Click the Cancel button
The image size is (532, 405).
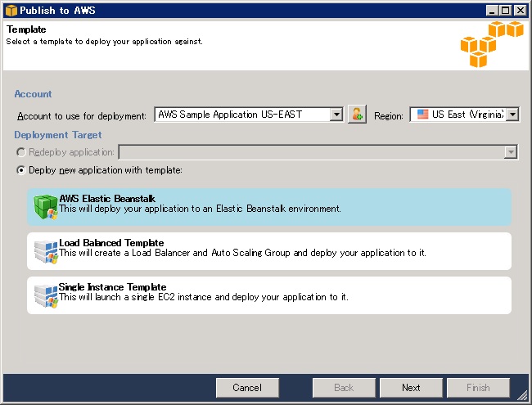point(247,387)
